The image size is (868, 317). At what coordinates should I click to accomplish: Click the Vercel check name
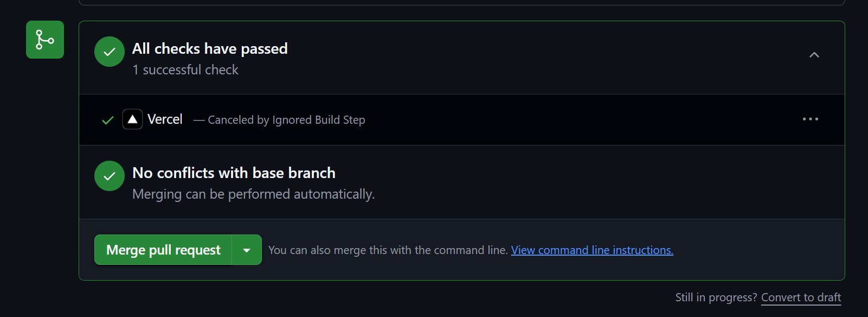[x=165, y=119]
